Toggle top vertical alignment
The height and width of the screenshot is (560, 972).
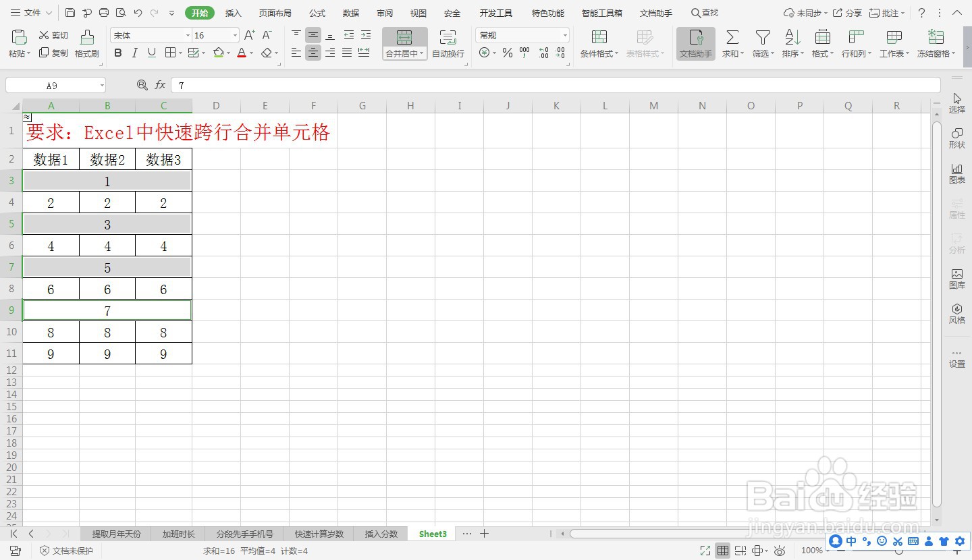[296, 35]
